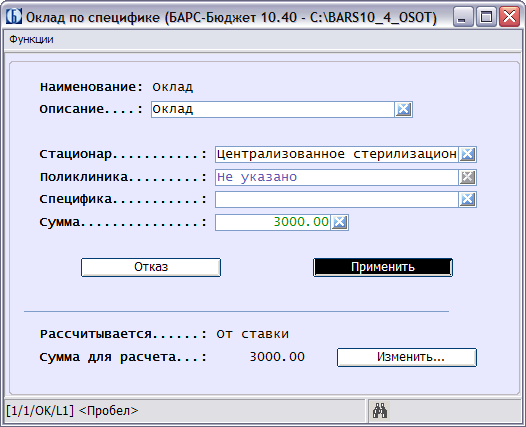The width and height of the screenshot is (526, 427).
Task: Click the От ставки value text
Action: (x=253, y=334)
